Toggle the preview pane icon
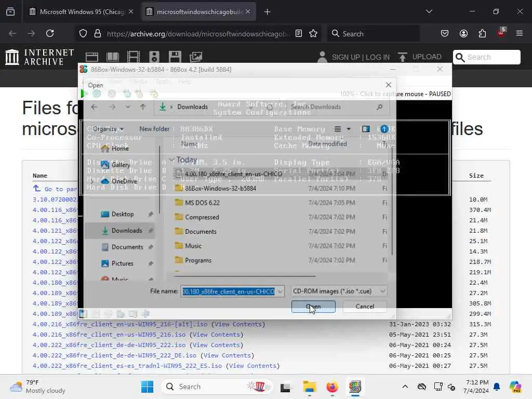This screenshot has width=532, height=399. point(366,129)
